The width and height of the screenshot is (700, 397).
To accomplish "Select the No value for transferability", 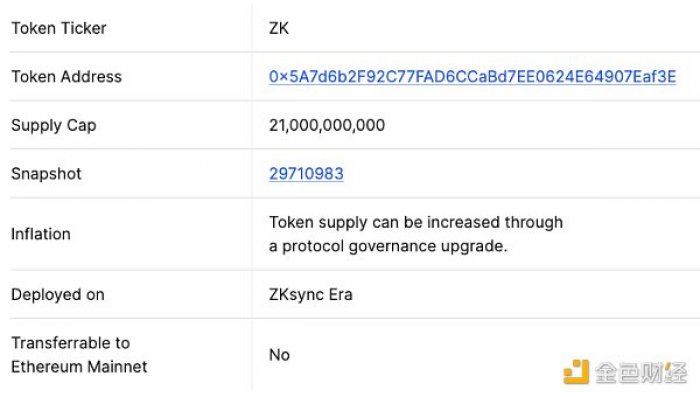I will click(x=279, y=355).
